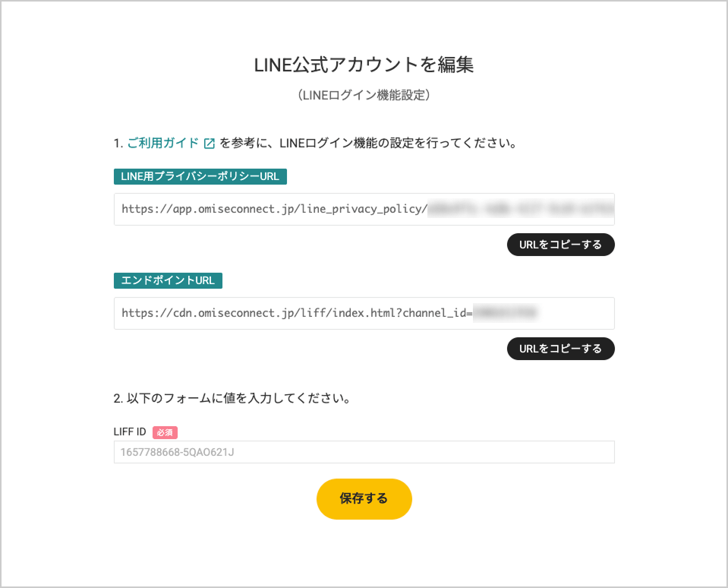The width and height of the screenshot is (728, 588).
Task: Click the step 2 text 以下のフォームに値を入力してください
Action: [x=238, y=398]
